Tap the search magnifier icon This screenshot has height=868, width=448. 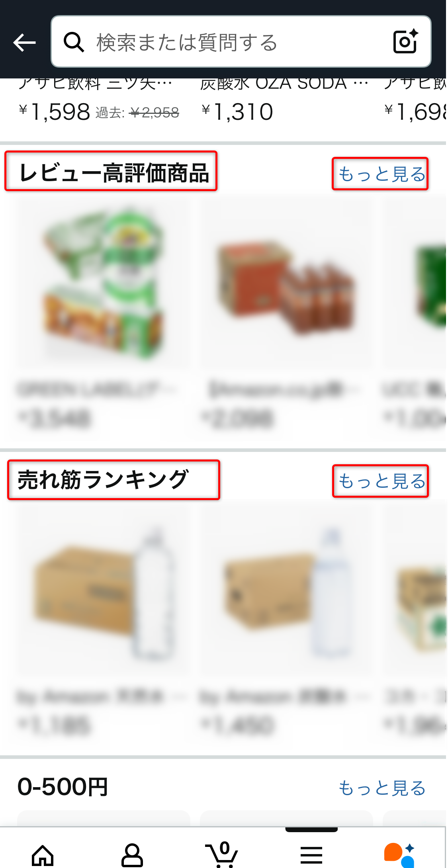(74, 42)
